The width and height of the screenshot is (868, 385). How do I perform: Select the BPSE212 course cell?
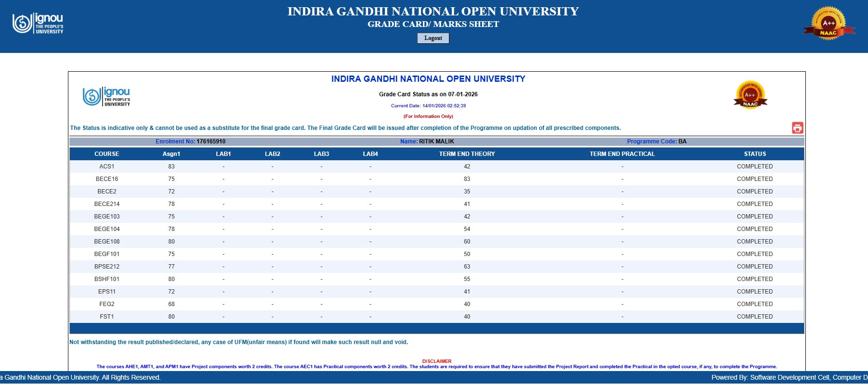[107, 267]
